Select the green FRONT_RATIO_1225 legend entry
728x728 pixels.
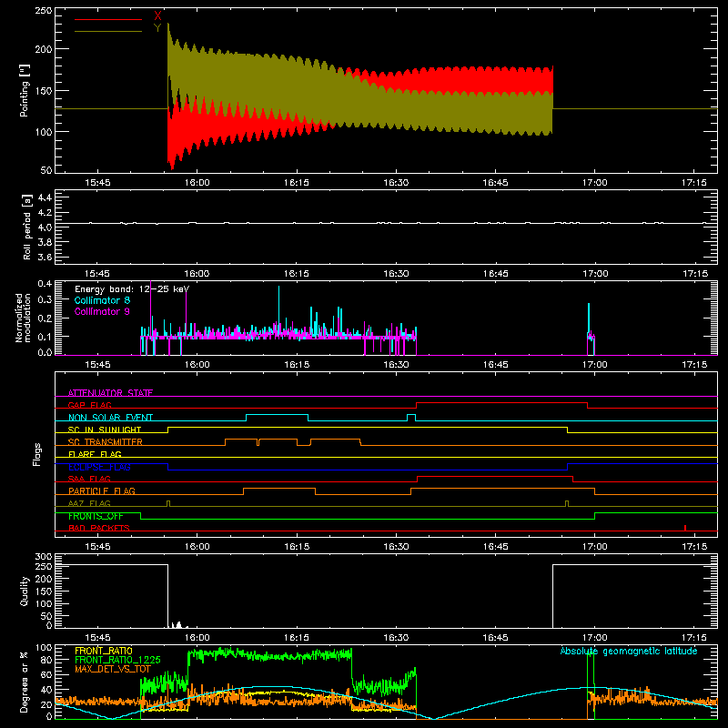(x=118, y=660)
